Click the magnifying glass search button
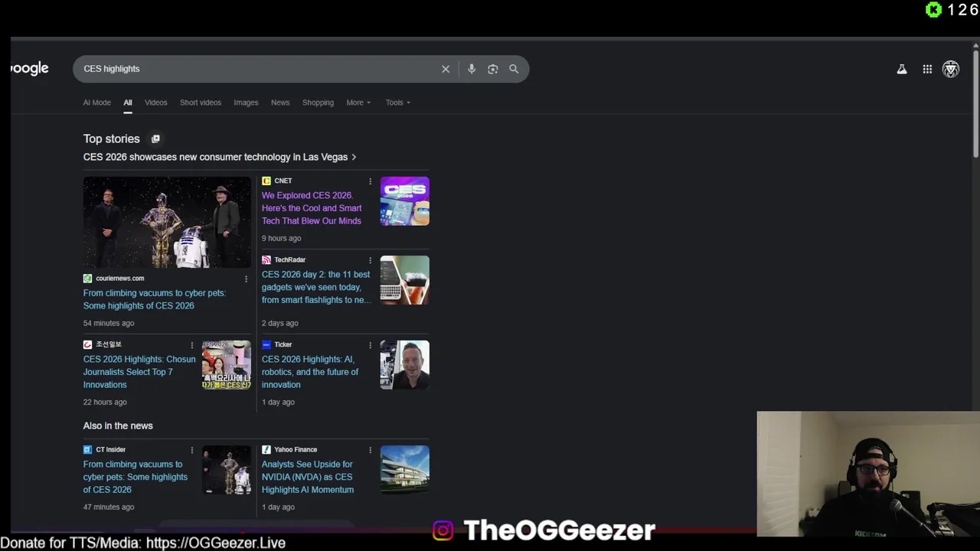This screenshot has width=980, height=551. point(514,69)
